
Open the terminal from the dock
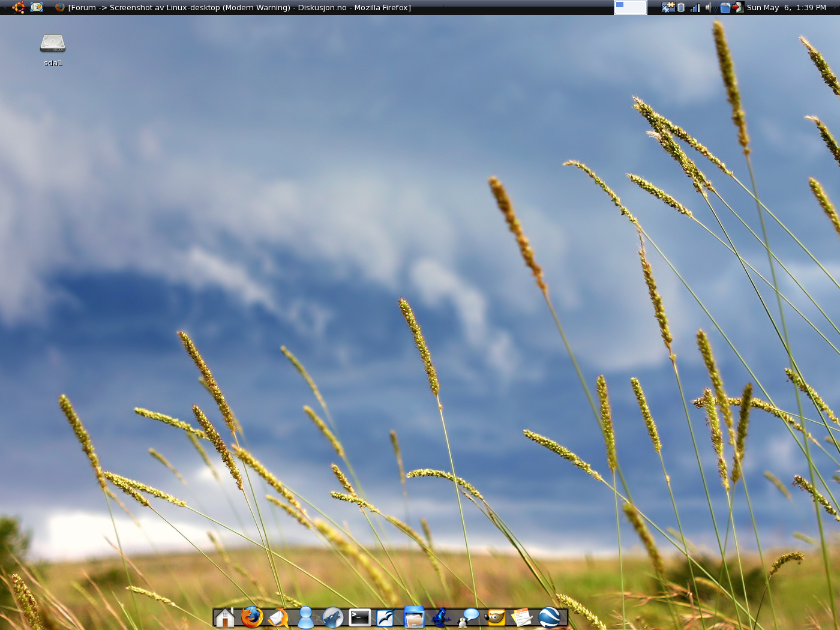click(x=360, y=617)
